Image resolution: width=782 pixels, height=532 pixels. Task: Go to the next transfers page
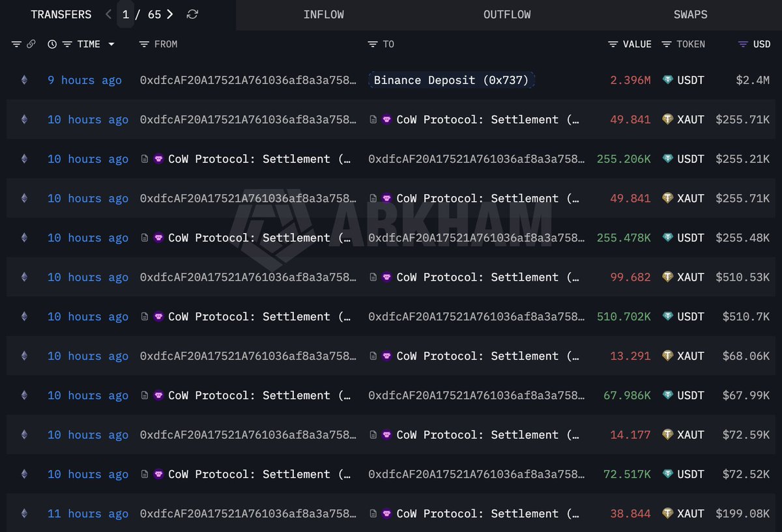tap(170, 14)
